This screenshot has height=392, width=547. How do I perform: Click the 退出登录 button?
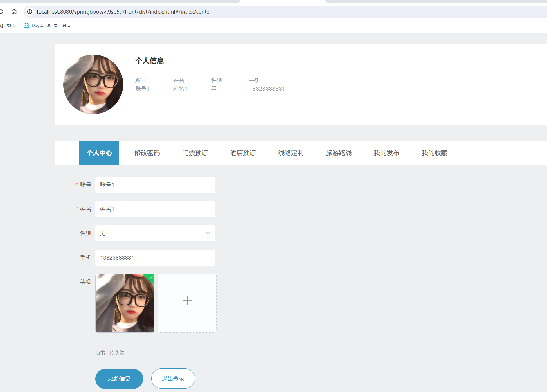tap(173, 379)
